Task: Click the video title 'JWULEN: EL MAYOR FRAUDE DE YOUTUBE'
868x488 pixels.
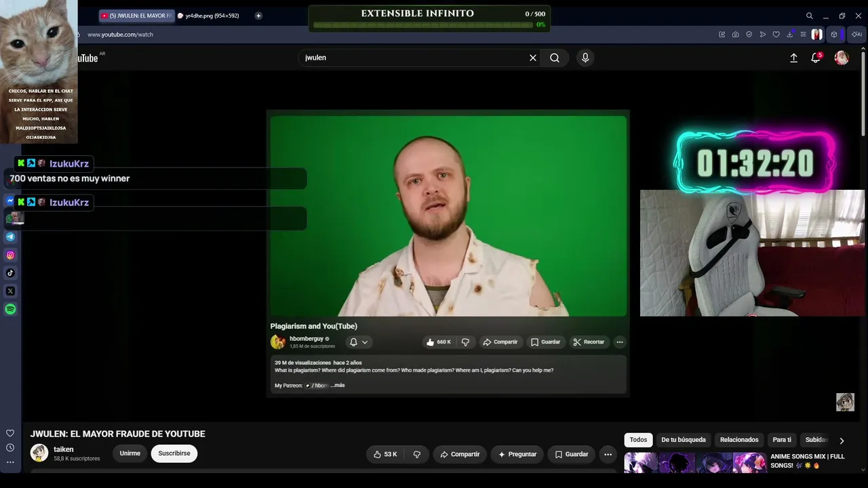Action: click(x=118, y=434)
